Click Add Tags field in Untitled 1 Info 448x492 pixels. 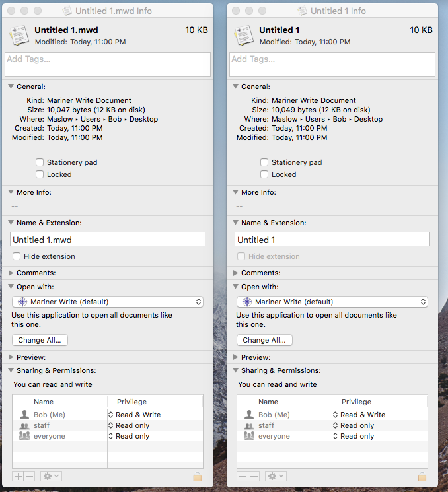[x=332, y=64]
